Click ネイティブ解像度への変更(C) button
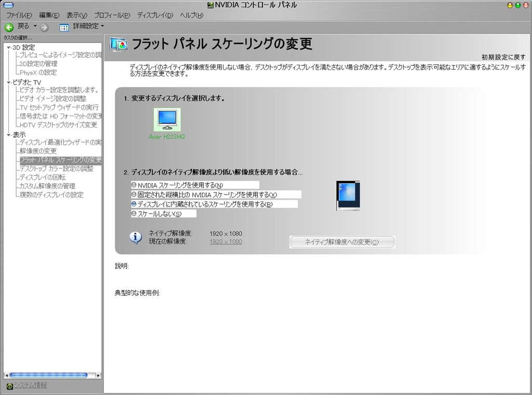 [342, 242]
